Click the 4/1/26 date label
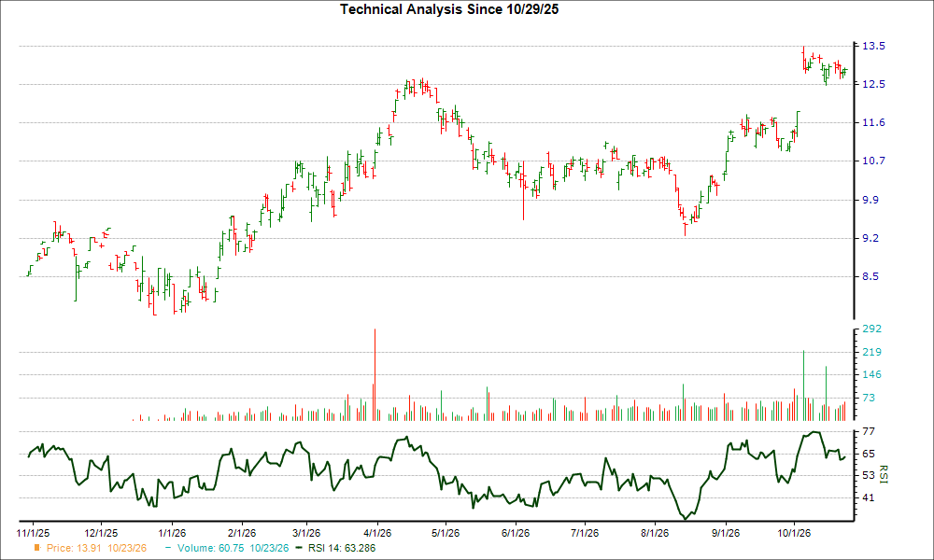This screenshot has height=560, width=934. click(377, 533)
